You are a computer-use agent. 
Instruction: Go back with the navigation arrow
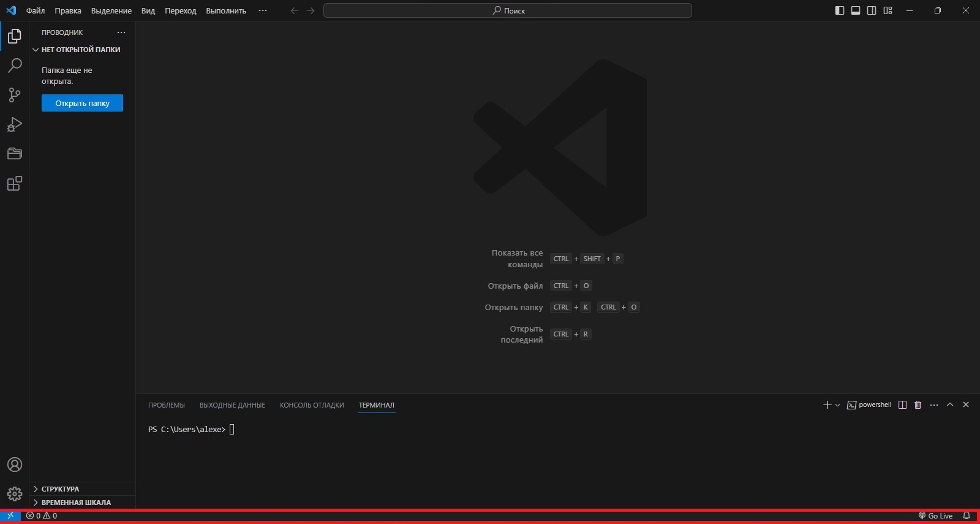pyautogui.click(x=295, y=10)
